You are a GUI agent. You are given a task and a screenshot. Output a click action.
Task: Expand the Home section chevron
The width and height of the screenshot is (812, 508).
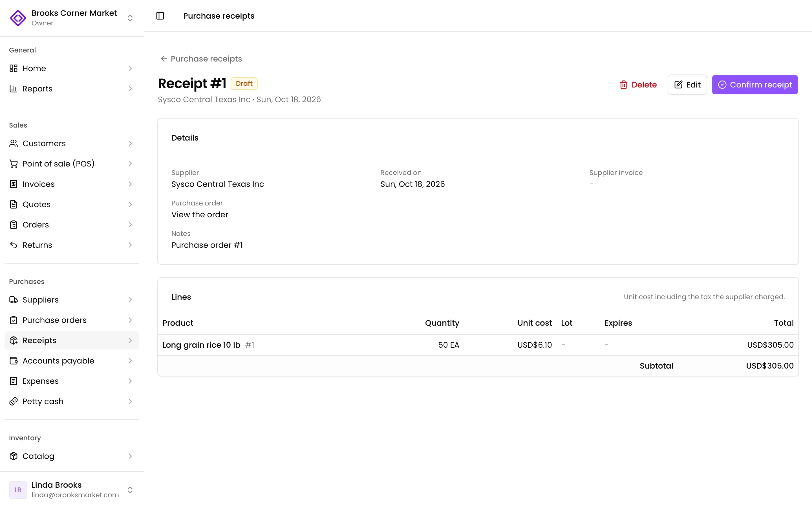click(130, 68)
